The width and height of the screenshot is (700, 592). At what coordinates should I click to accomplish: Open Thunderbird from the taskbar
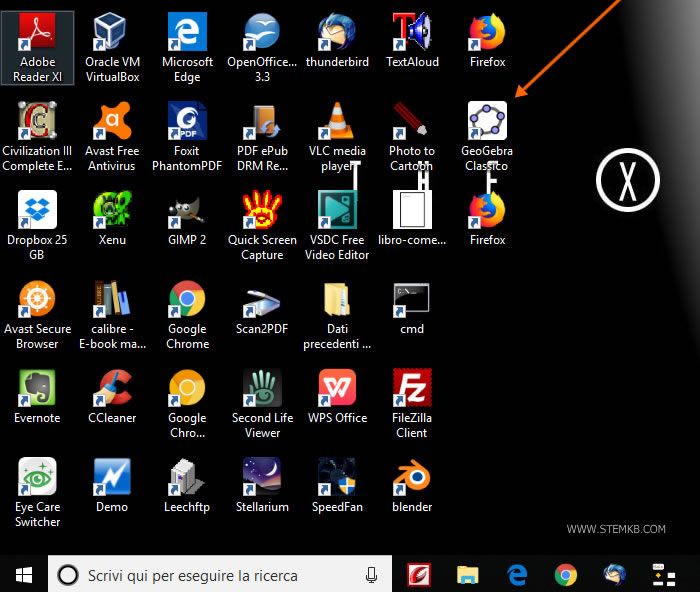(615, 575)
